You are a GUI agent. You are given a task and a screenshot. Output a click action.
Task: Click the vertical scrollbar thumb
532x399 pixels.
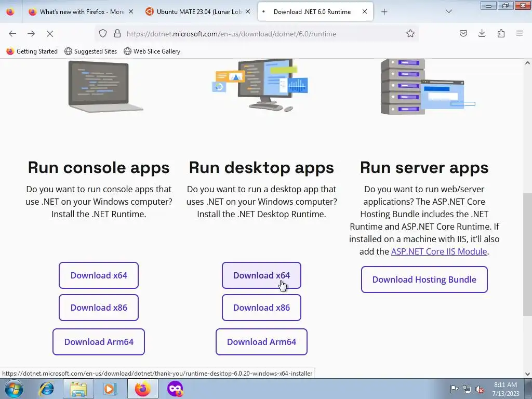tap(527, 255)
